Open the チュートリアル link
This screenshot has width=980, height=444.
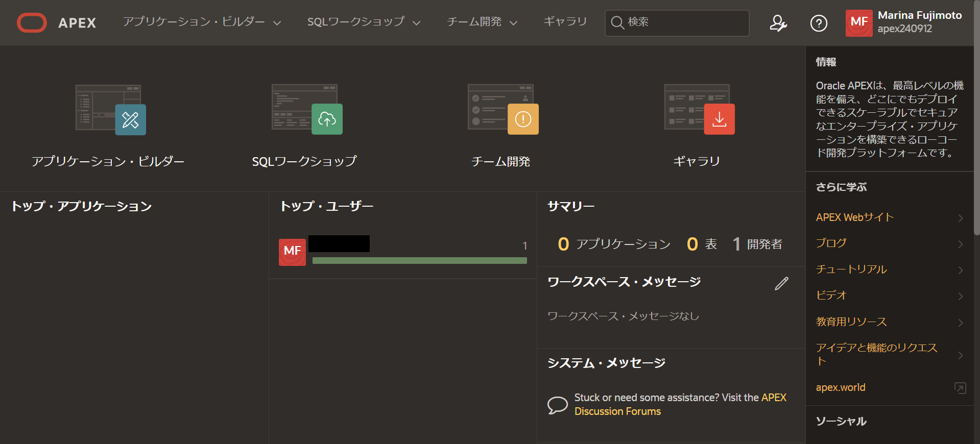[x=851, y=269]
